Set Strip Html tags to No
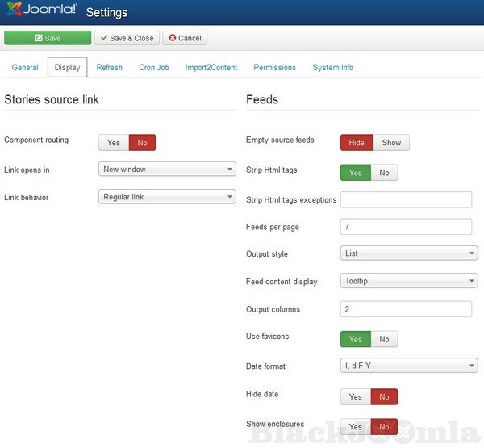The width and height of the screenshot is (484, 448). click(384, 173)
